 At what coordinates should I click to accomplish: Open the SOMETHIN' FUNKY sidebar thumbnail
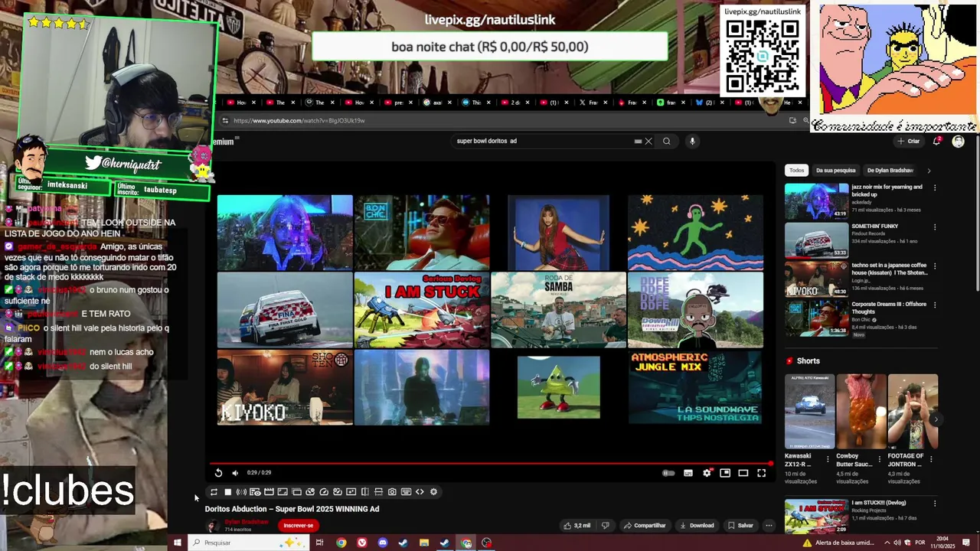(x=816, y=240)
